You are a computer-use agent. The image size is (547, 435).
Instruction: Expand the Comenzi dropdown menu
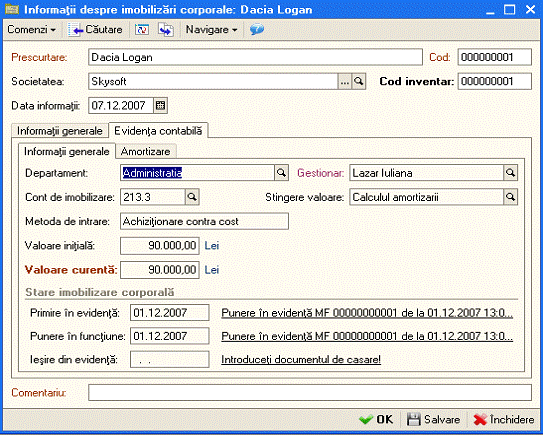(x=31, y=30)
